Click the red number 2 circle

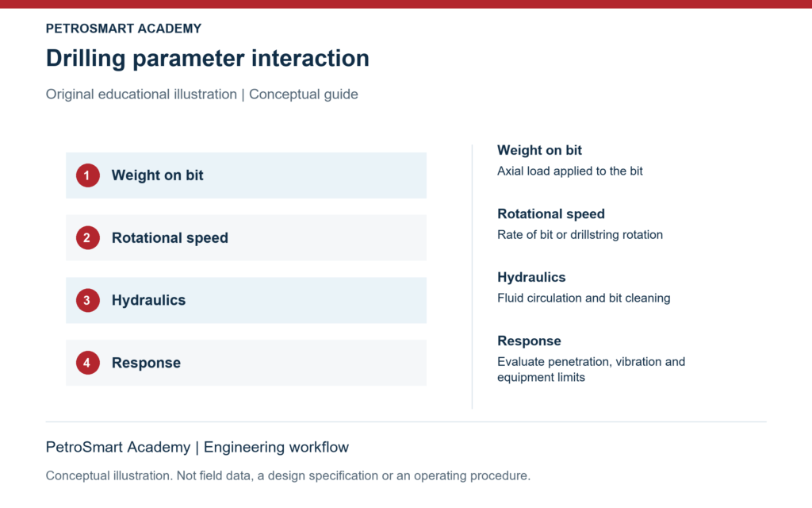pyautogui.click(x=87, y=238)
